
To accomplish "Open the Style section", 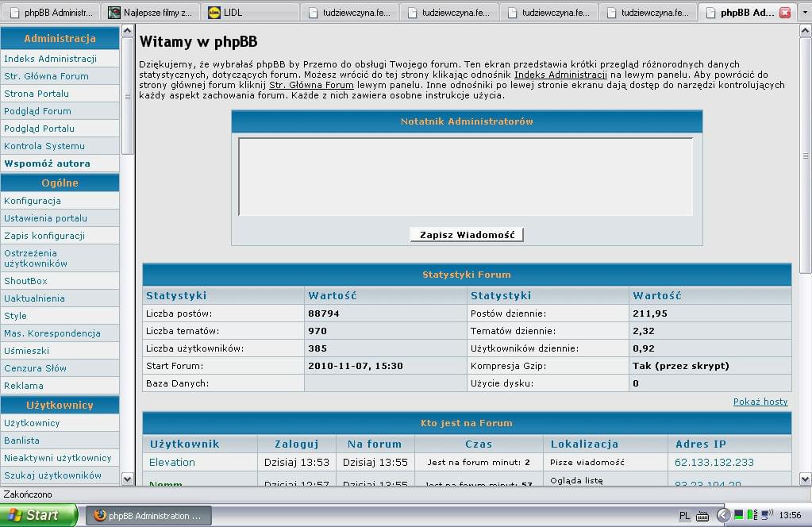I will [15, 316].
